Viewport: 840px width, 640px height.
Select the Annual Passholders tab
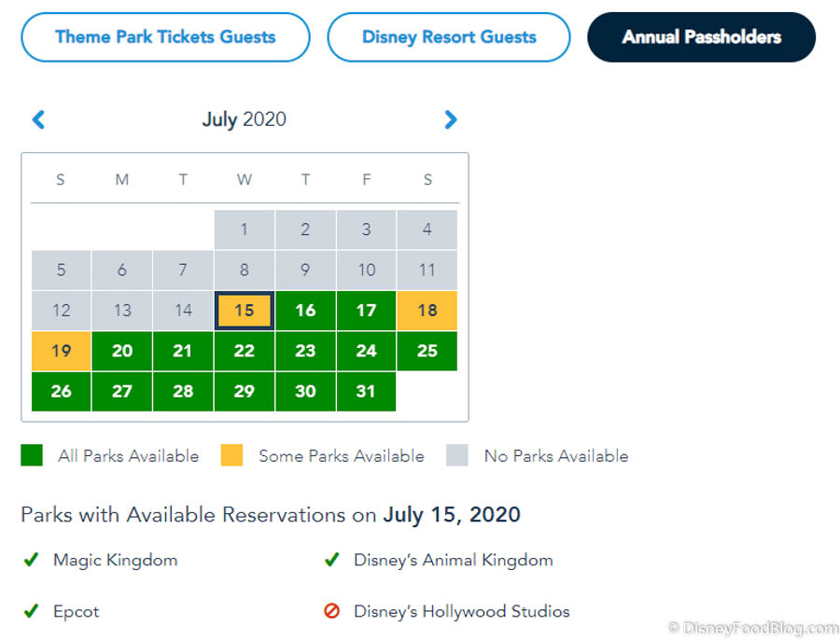(x=701, y=37)
